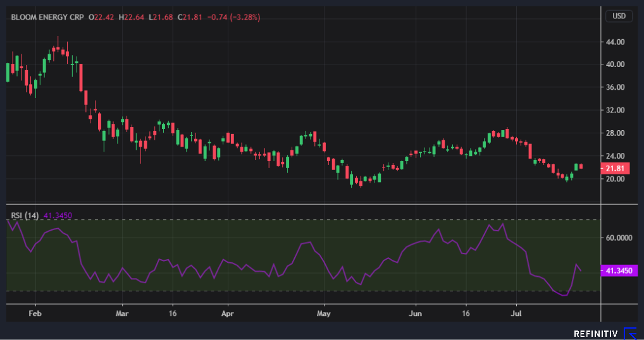This screenshot has width=644, height=340.
Task: Click the Mar date axis label
Action: coord(122,313)
